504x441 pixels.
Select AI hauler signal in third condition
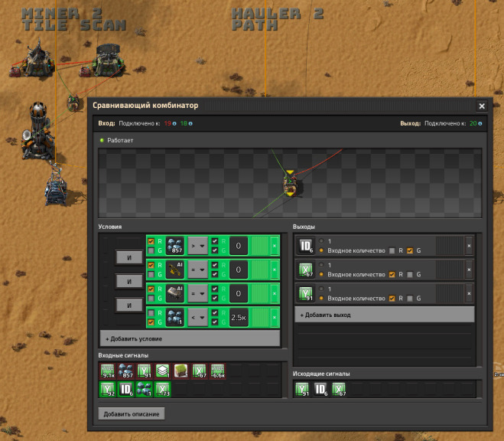[x=175, y=293]
